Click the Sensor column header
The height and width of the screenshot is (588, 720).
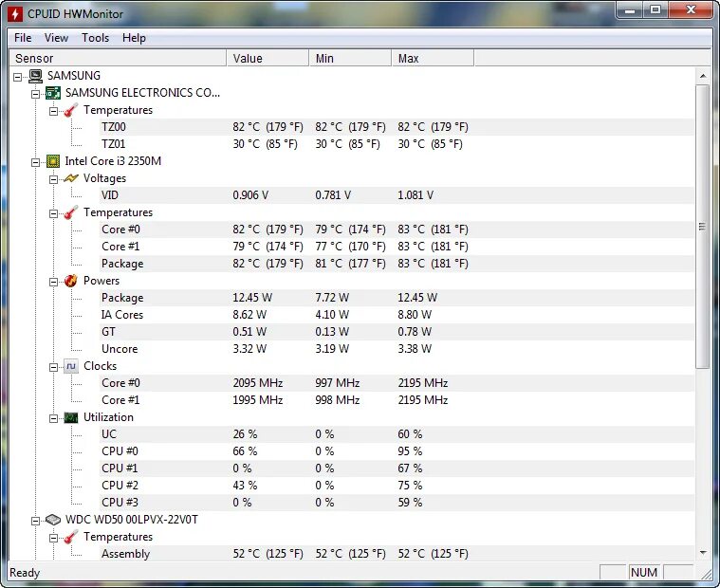coord(118,58)
